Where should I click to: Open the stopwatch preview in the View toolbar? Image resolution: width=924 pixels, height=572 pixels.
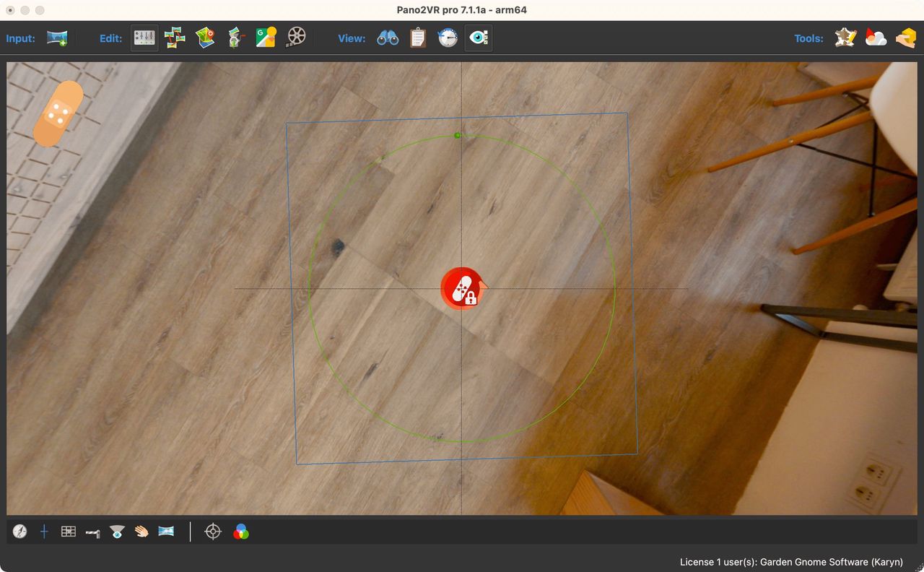(448, 38)
